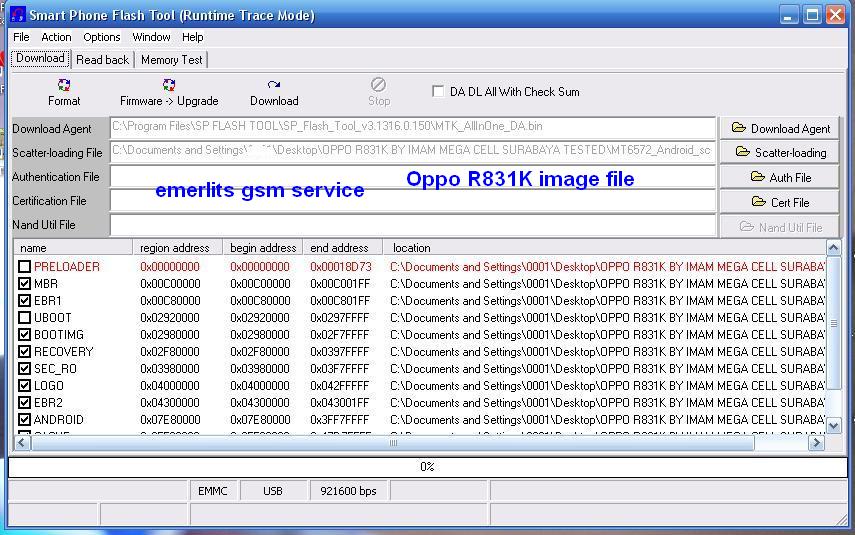Click the Cert File button
The width and height of the screenshot is (855, 535).
779,202
